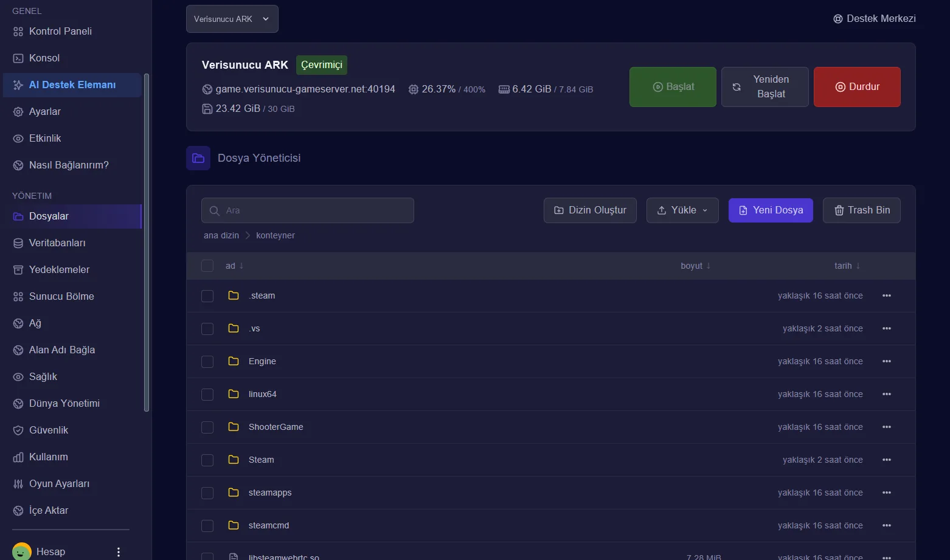Click the Güvenlik shield icon
This screenshot has width=950, height=560.
click(x=18, y=430)
